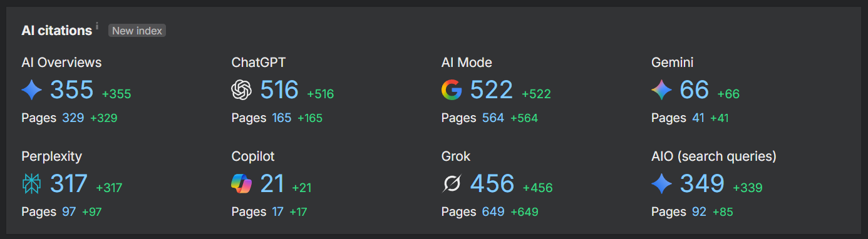Open AI Overviews pages value 329
The width and height of the screenshot is (868, 239).
(73, 118)
